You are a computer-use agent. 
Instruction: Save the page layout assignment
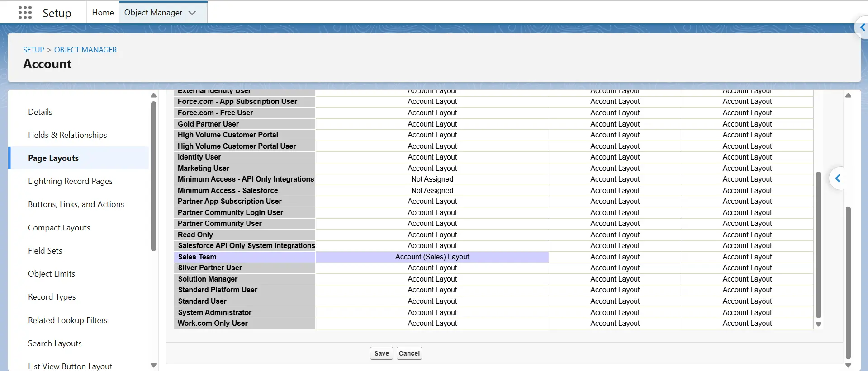click(x=381, y=353)
